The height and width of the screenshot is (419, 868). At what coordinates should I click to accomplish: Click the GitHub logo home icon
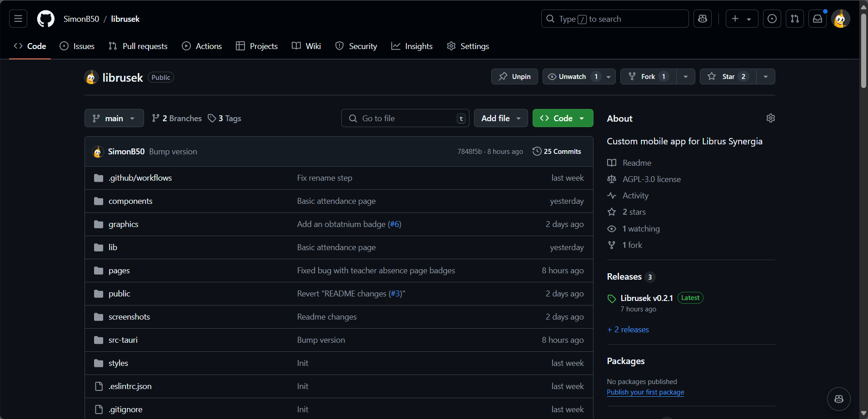45,19
